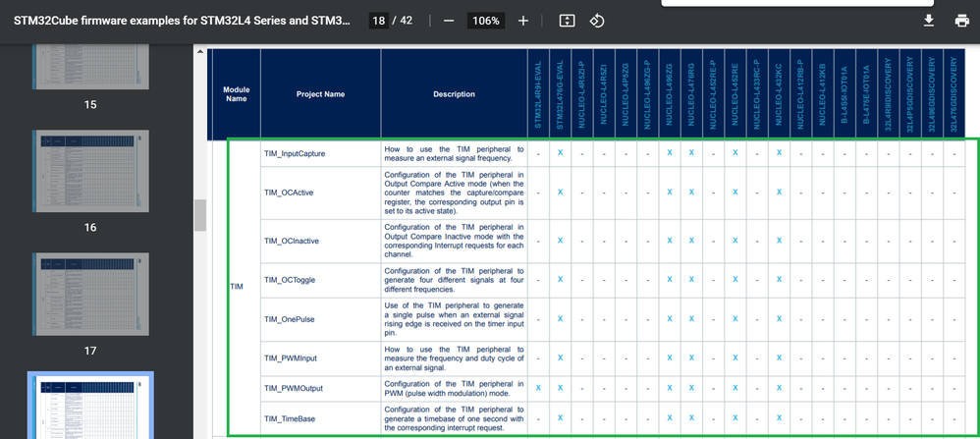Click the TIM_TimeBase project name

pos(290,419)
